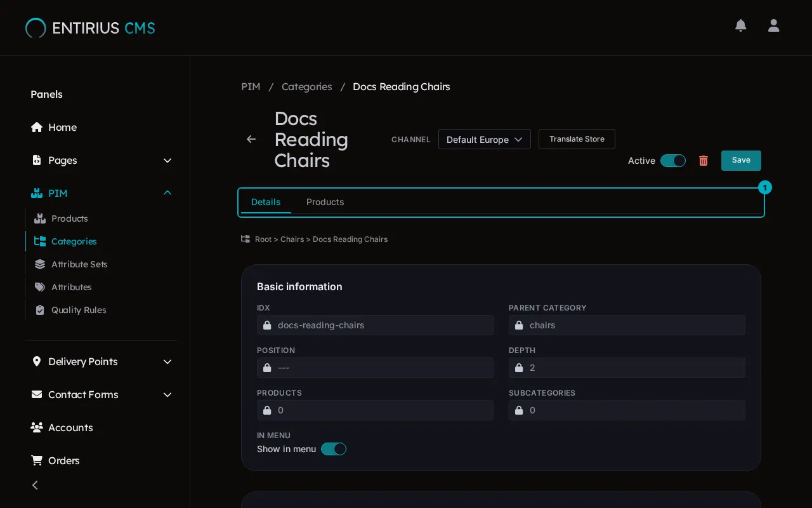Select the Details tab
Image resolution: width=812 pixels, height=508 pixels.
pos(266,202)
